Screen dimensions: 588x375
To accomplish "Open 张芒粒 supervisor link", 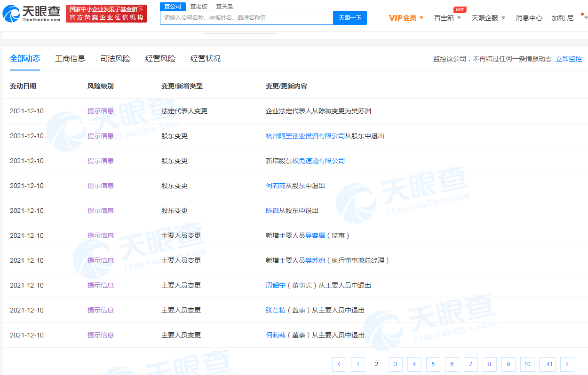I will (276, 310).
